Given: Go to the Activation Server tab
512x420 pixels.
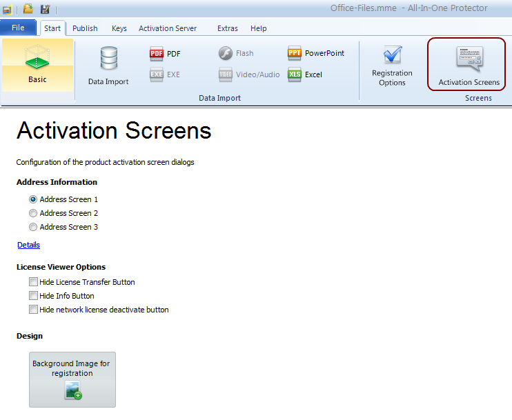Looking at the screenshot, I should click(x=167, y=28).
